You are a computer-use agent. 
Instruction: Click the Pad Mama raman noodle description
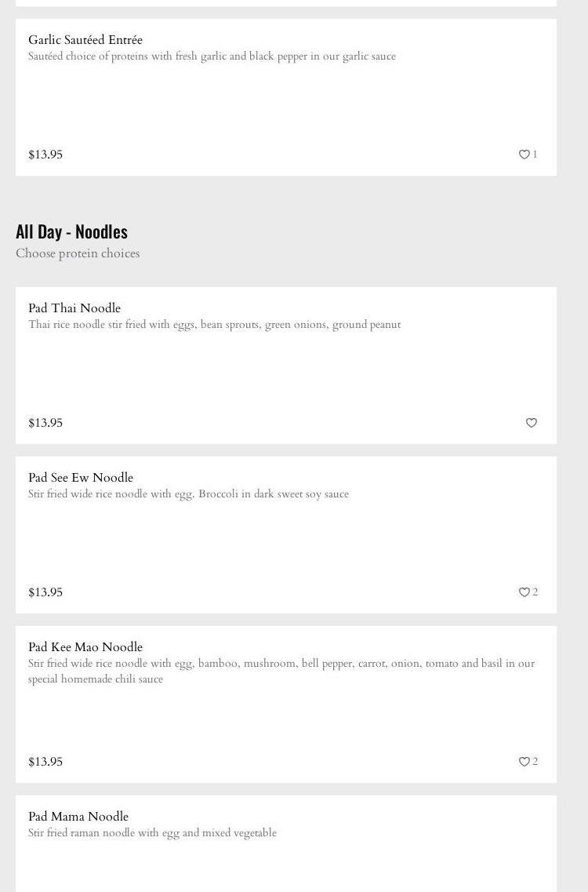152,833
